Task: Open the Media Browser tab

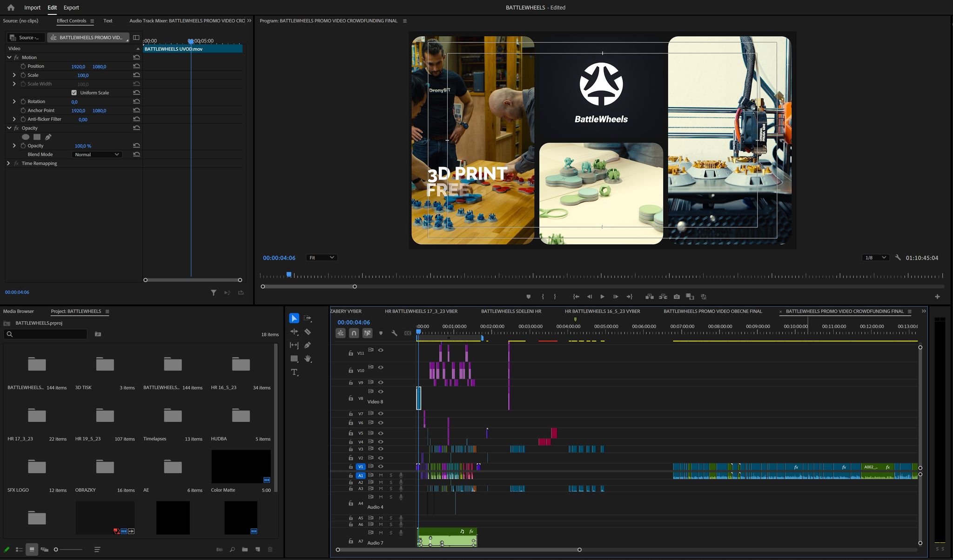Action: (x=19, y=311)
